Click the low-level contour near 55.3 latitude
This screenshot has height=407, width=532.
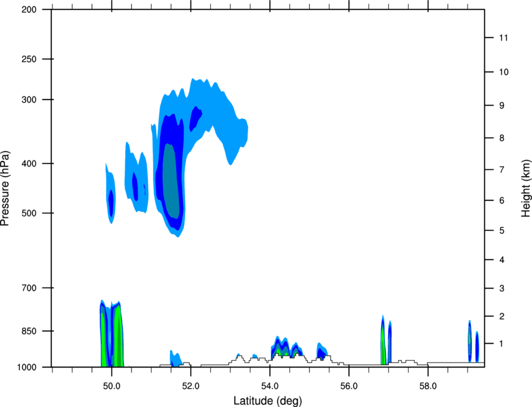click(x=322, y=352)
